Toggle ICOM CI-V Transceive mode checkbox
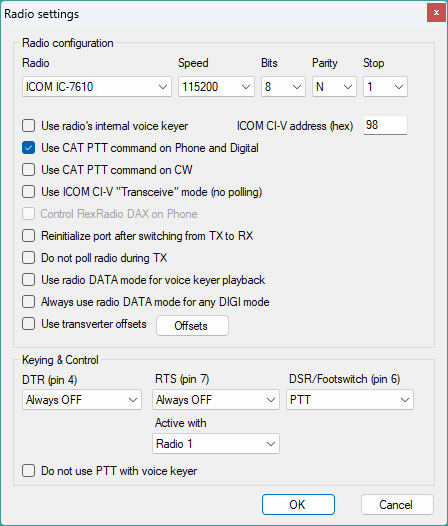Image resolution: width=448 pixels, height=526 pixels. tap(29, 192)
